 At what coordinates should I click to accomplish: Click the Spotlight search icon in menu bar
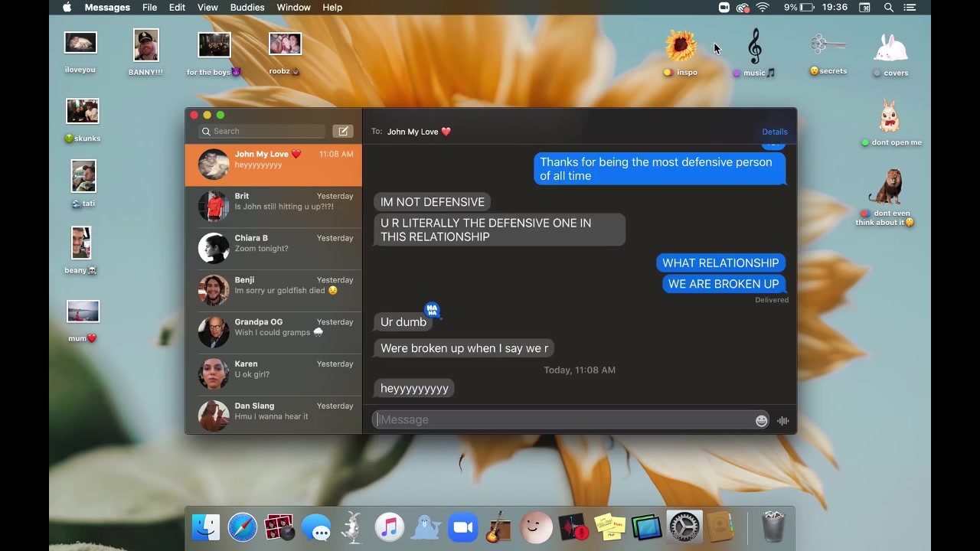tap(889, 8)
